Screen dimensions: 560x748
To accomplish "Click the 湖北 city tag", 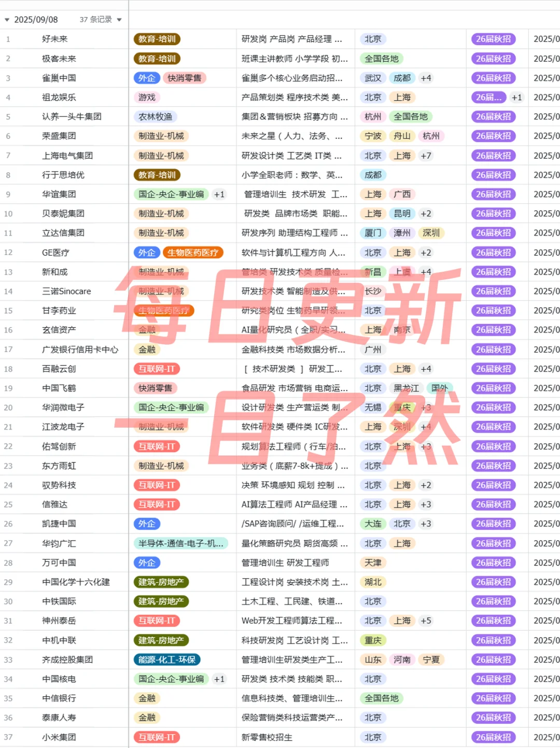I will point(373,582).
